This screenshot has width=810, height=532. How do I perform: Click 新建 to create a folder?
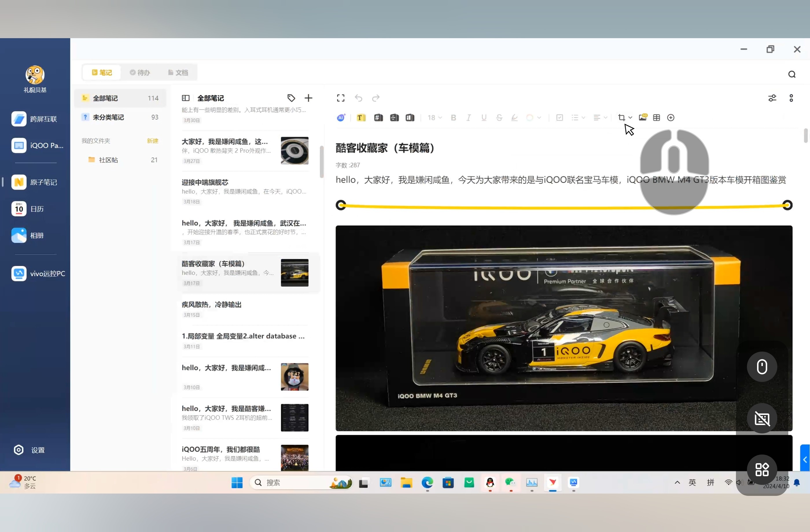152,141
